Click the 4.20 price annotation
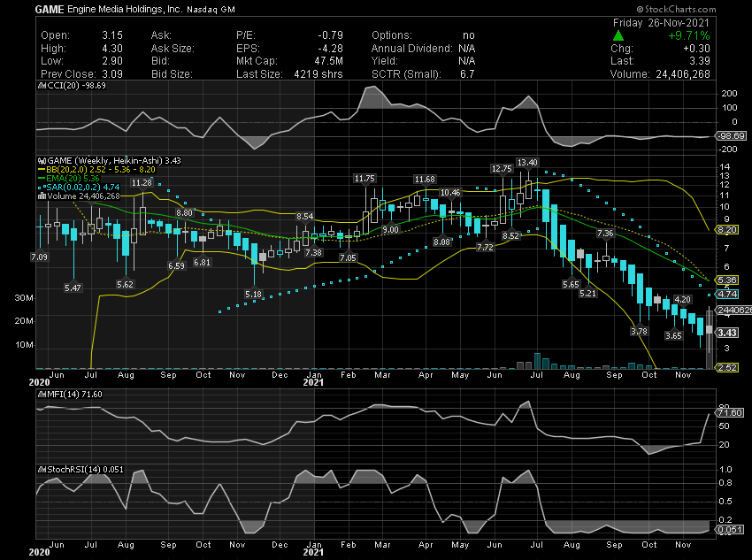The height and width of the screenshot is (560, 752). 682,300
